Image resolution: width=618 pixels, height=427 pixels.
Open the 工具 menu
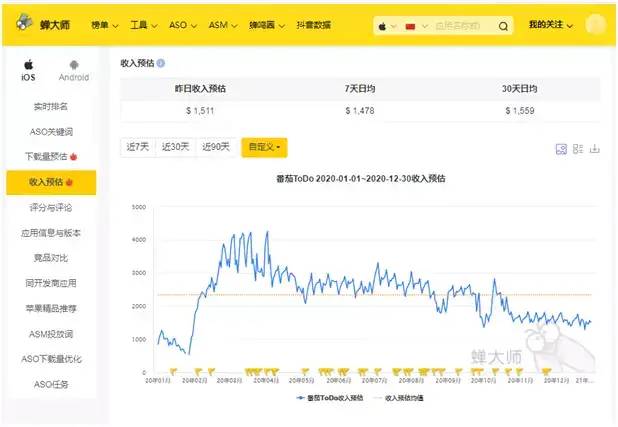click(144, 25)
